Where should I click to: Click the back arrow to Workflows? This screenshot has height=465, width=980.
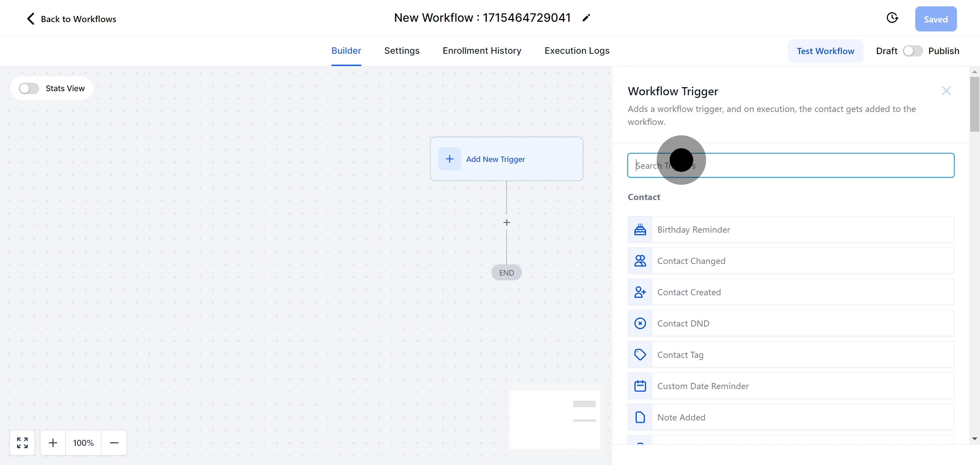coord(31,19)
